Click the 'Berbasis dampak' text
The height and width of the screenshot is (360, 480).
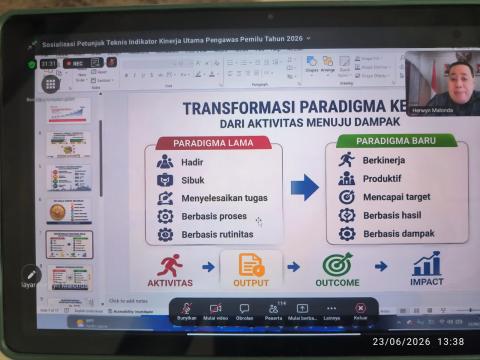tap(399, 234)
